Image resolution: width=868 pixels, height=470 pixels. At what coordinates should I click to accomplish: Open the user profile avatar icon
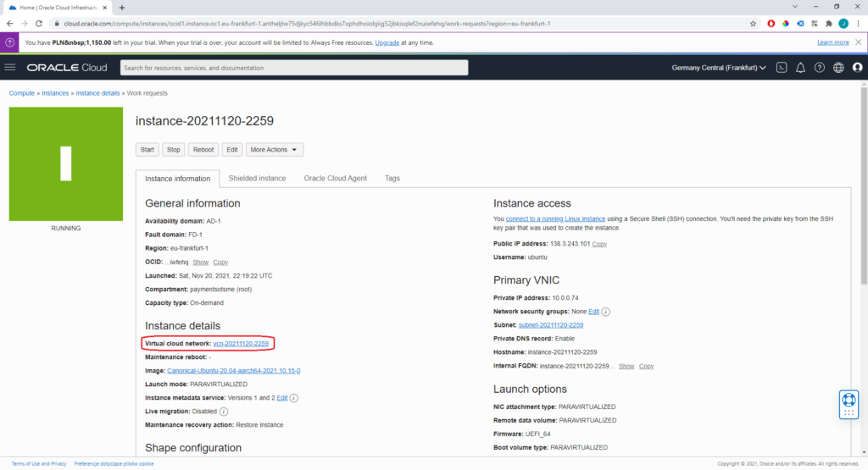pyautogui.click(x=858, y=68)
